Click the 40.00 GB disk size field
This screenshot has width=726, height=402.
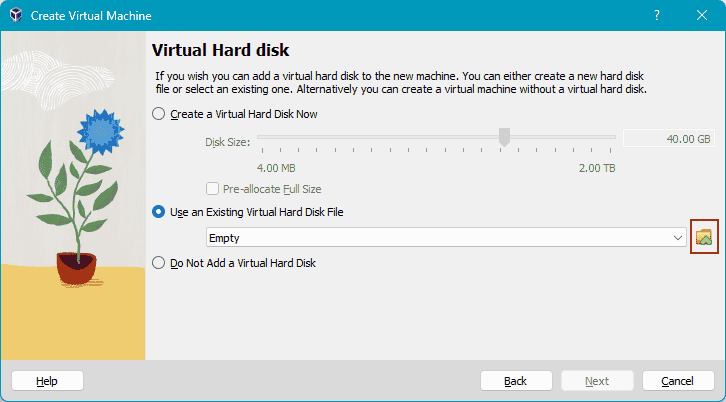tap(669, 139)
